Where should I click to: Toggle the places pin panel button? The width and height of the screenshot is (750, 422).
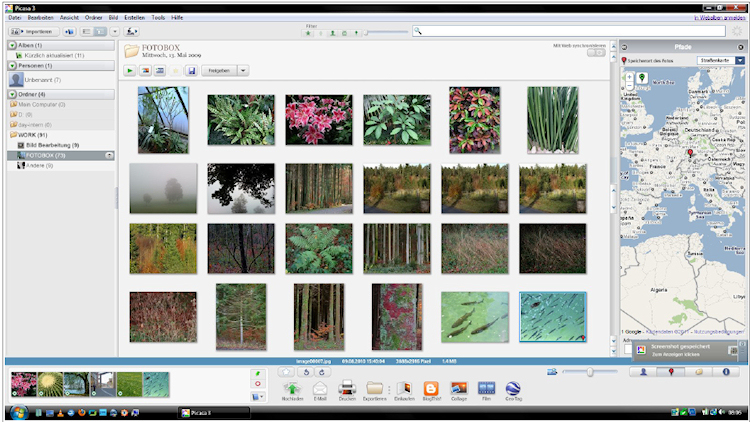[x=669, y=372]
